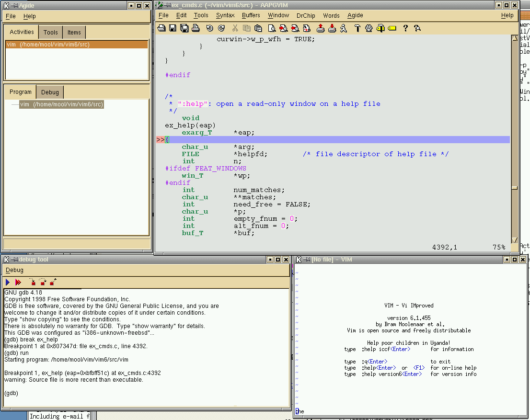Click the Find Help magnifier icon
Screen dimensions: 530x420
pos(417,28)
